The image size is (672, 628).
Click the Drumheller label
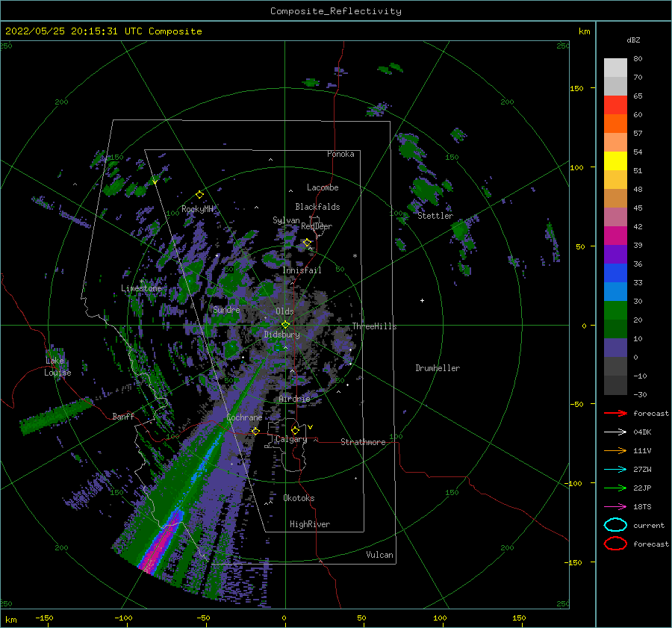(438, 368)
